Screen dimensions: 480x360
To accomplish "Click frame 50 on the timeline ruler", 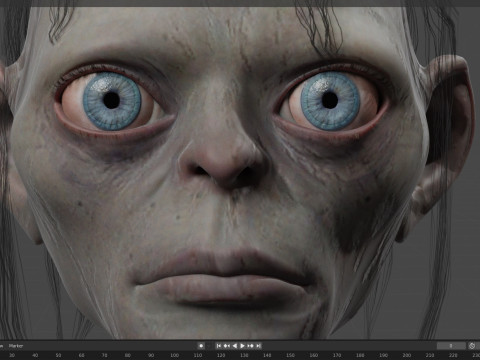I will [58, 355].
